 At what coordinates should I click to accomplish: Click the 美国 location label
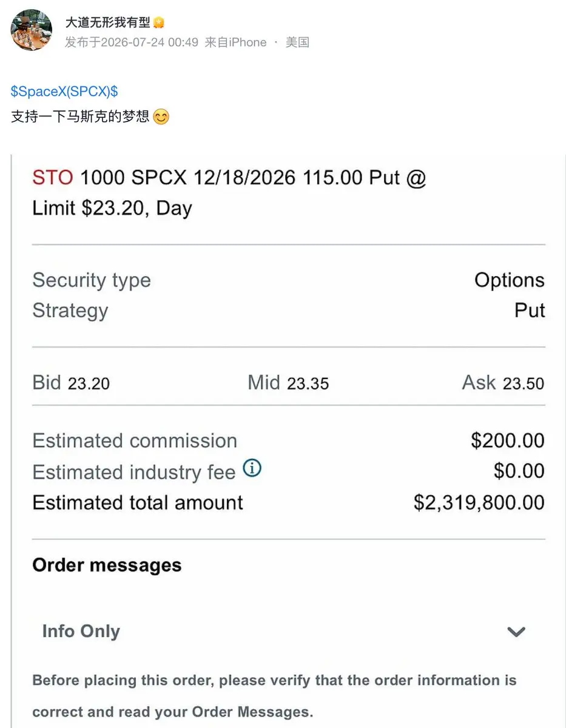point(297,42)
